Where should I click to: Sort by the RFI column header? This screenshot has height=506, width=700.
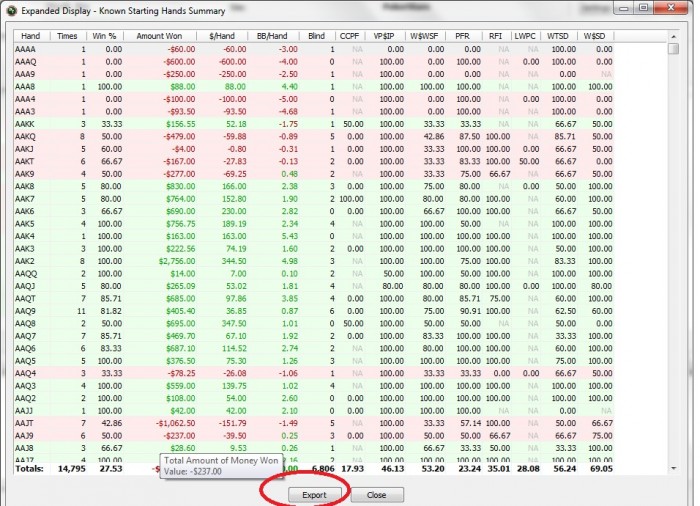(496, 36)
